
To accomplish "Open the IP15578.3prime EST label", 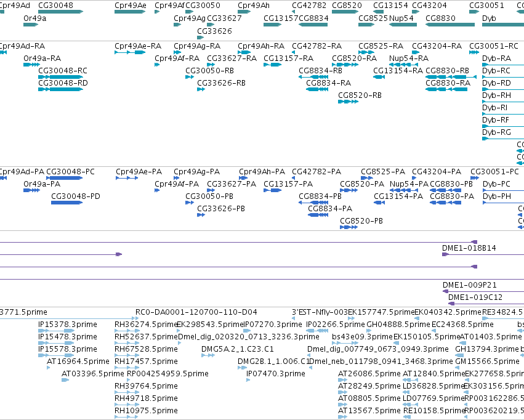I will click(x=68, y=349).
